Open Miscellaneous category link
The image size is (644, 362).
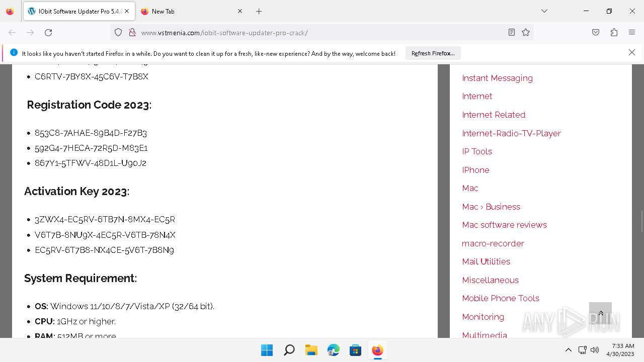[490, 280]
